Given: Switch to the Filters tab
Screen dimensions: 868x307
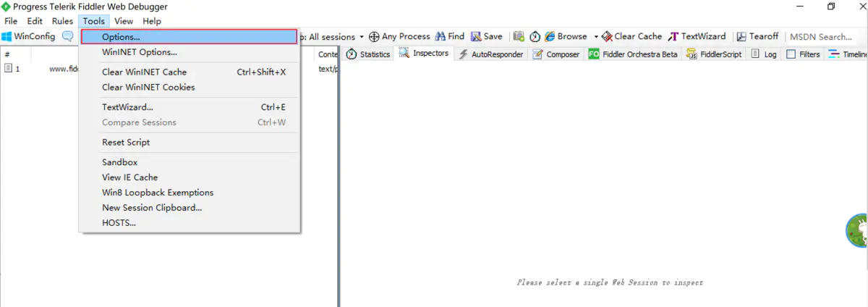Looking at the screenshot, I should pyautogui.click(x=803, y=54).
